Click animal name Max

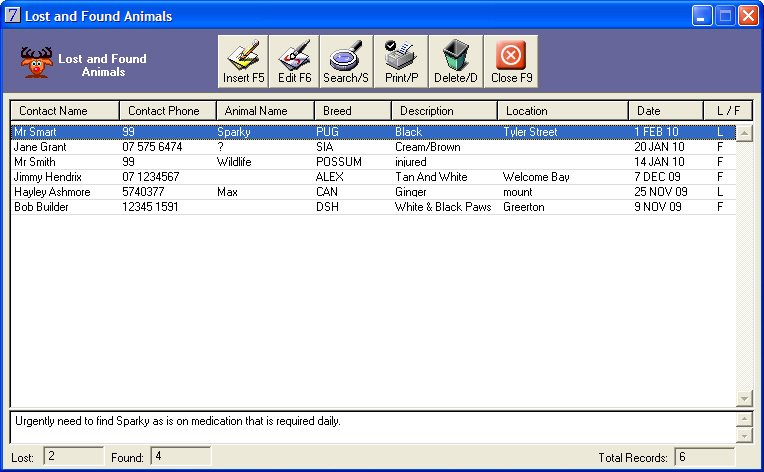coord(228,192)
